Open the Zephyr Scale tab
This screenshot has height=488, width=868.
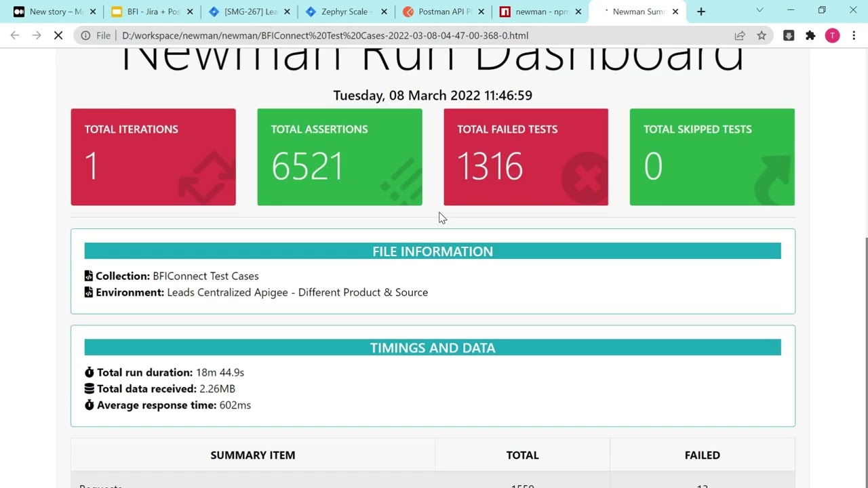point(340,12)
